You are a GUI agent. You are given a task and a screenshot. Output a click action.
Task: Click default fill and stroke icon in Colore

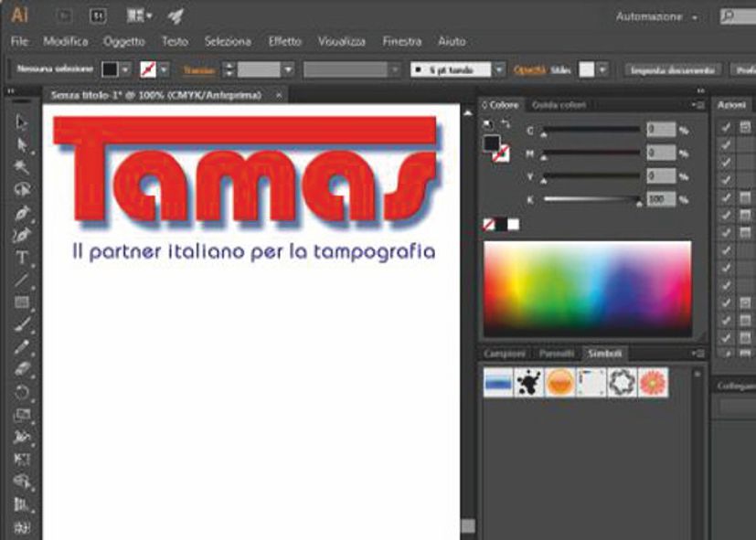point(488,125)
